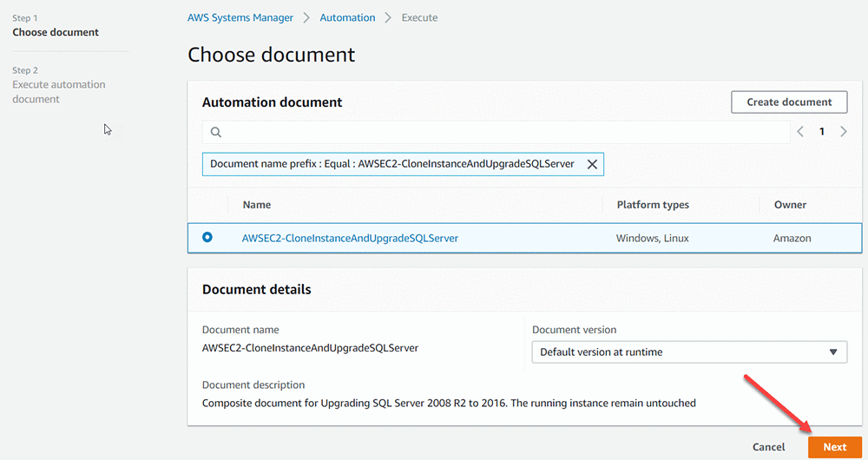Click the document name value under Document details
Viewport: 868px width, 460px height.
tap(310, 348)
